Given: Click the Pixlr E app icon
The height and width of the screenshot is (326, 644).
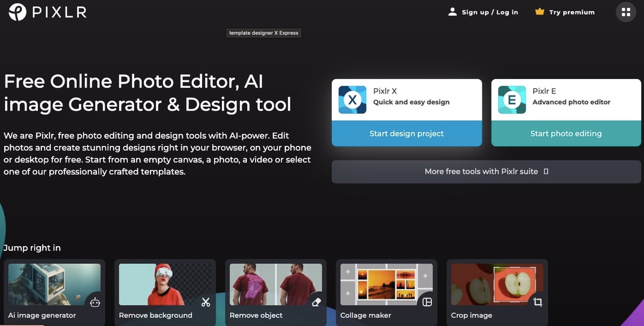Looking at the screenshot, I should 512,100.
